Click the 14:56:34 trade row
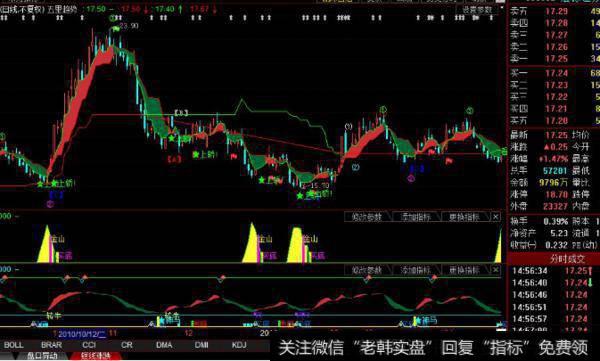 554,271
